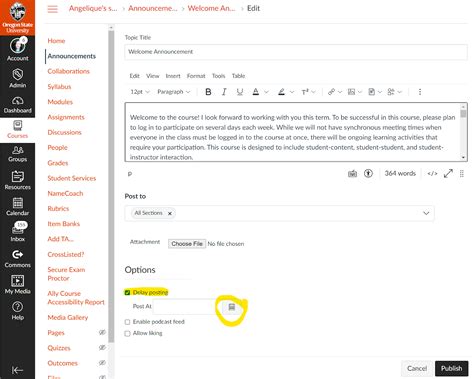Expand text color options arrow

(266, 92)
